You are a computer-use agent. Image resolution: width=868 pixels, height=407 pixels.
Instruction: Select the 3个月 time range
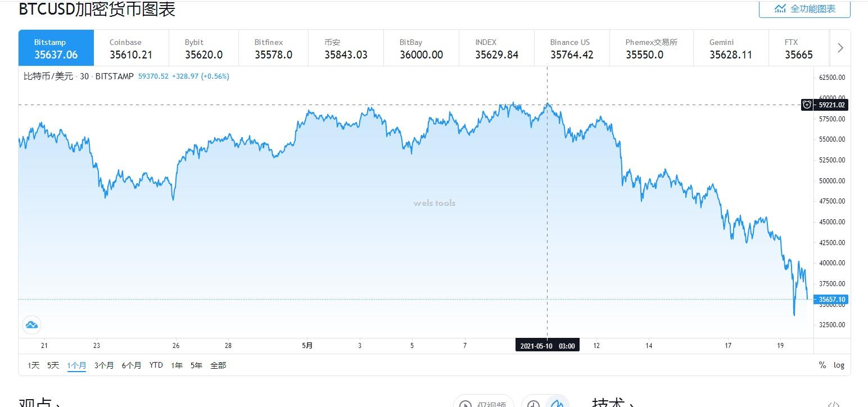point(104,365)
